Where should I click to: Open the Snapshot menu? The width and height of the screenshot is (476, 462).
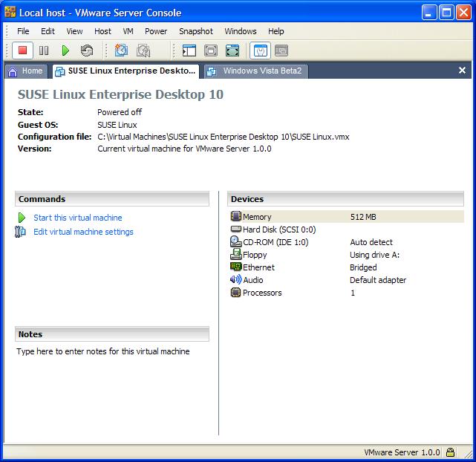point(196,31)
